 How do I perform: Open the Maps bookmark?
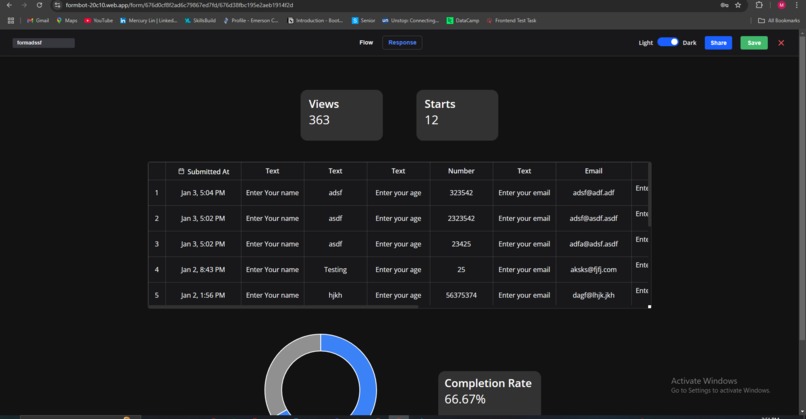[x=67, y=21]
